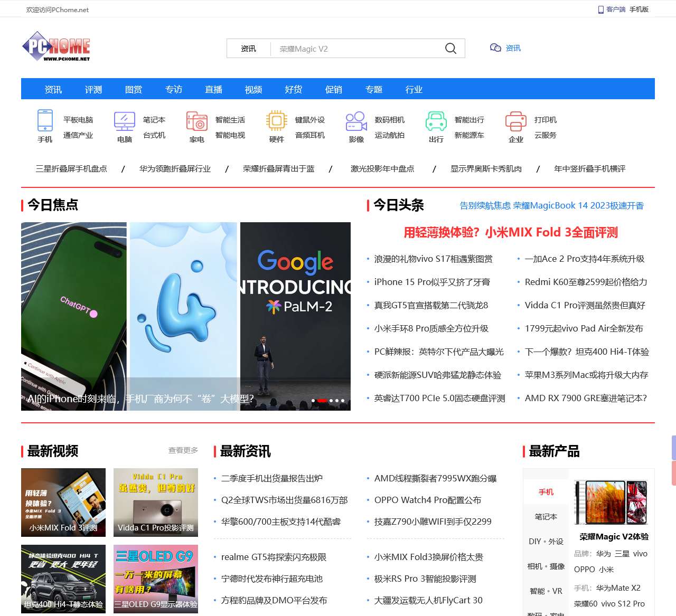Click the 查看更多 link for videos
Viewport: 676px width, 616px height.
(183, 450)
